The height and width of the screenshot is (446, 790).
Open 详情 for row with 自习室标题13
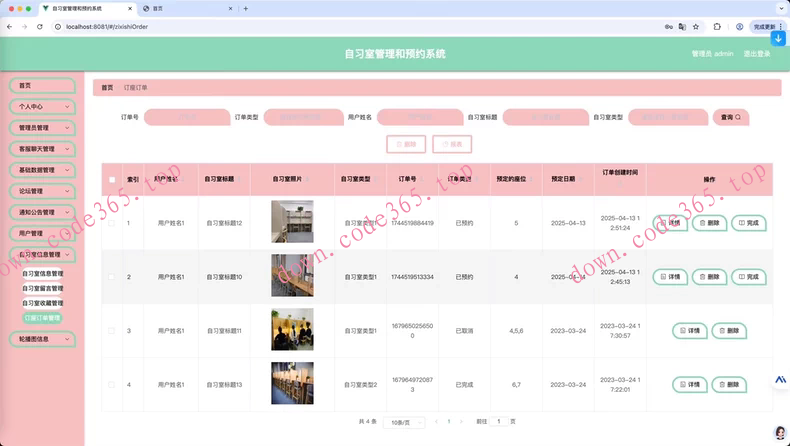pos(690,385)
